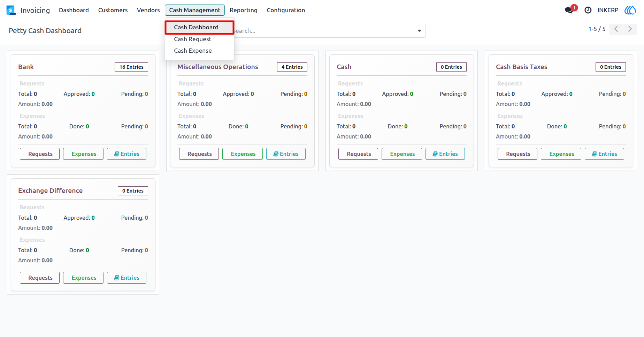Open the activities clock icon
Image resolution: width=644 pixels, height=337 pixels.
588,10
